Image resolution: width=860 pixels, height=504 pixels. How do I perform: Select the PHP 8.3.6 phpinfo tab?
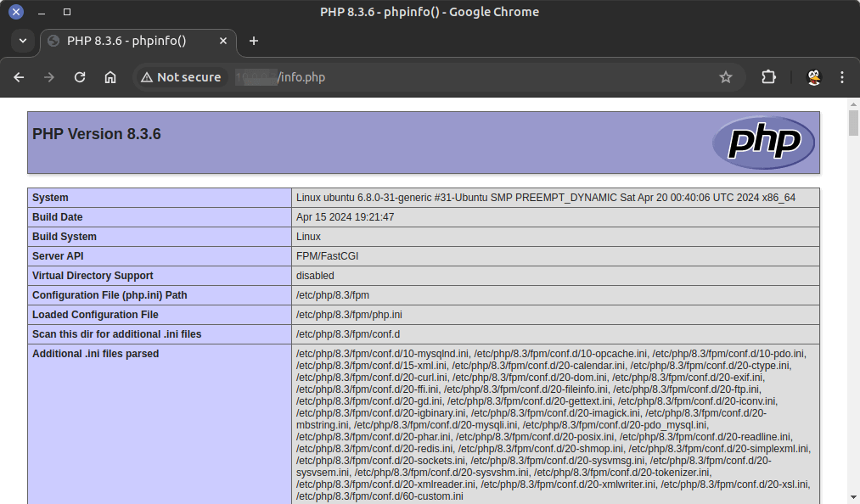pos(127,41)
